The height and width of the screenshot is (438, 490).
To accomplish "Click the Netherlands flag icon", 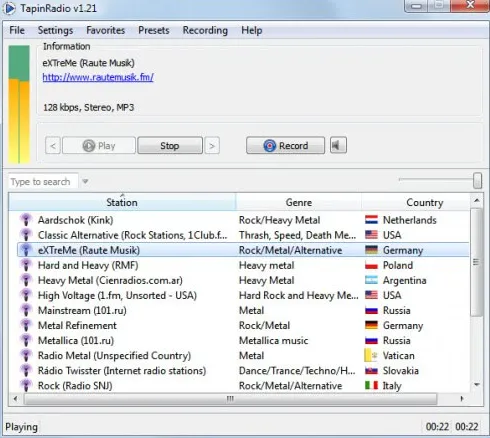I will pos(371,220).
